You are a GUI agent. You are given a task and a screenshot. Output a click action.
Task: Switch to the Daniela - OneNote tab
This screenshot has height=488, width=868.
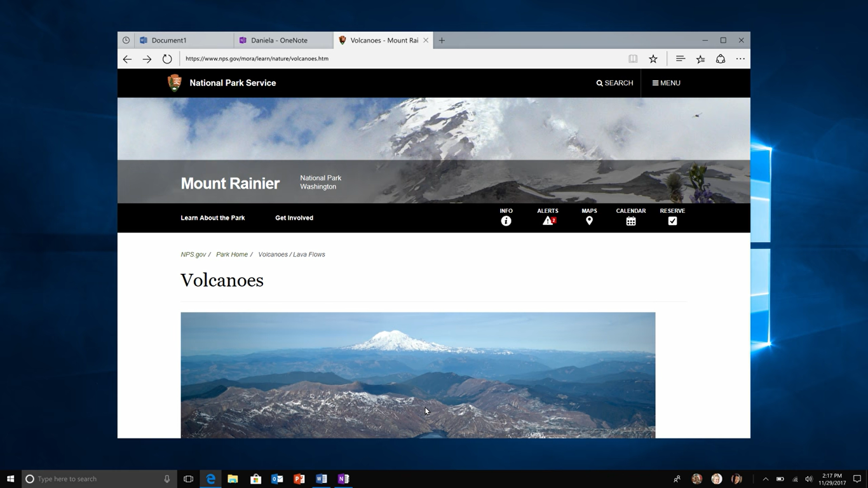(278, 39)
